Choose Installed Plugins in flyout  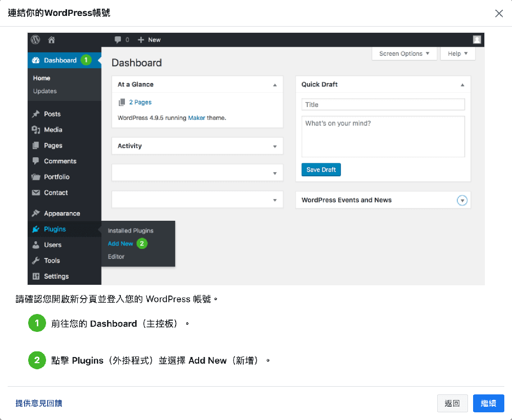[x=130, y=230]
